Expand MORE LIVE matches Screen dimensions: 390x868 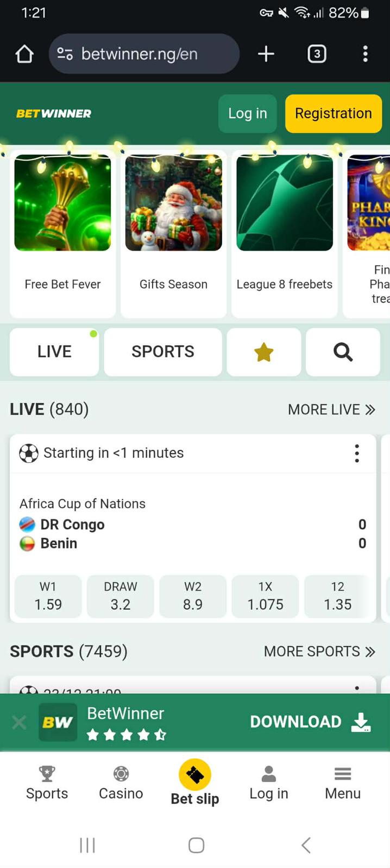click(332, 410)
